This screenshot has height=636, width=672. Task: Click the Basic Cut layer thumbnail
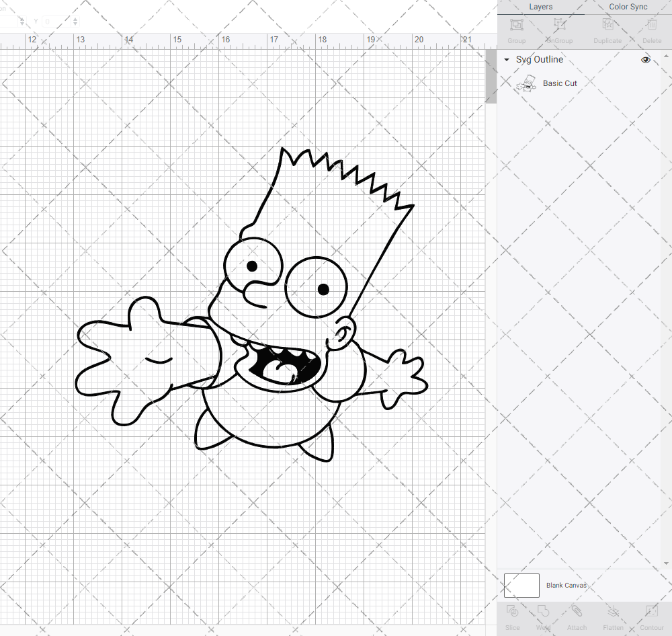[526, 83]
